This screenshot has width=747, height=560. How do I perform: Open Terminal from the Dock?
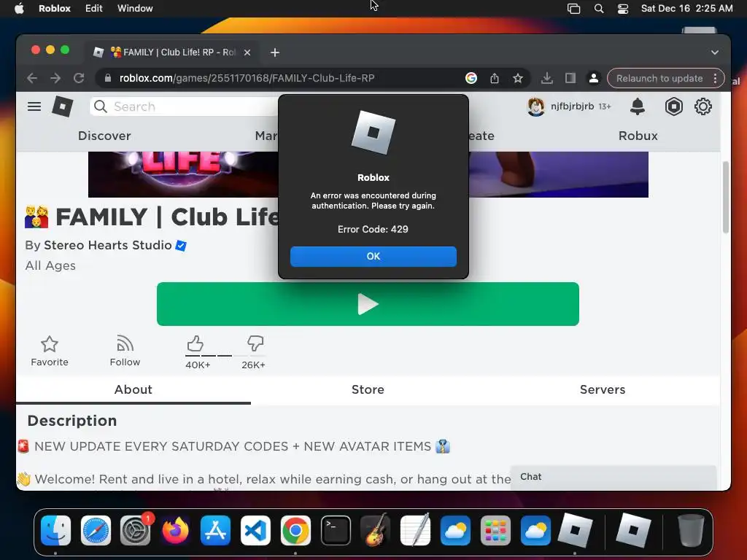coord(336,530)
